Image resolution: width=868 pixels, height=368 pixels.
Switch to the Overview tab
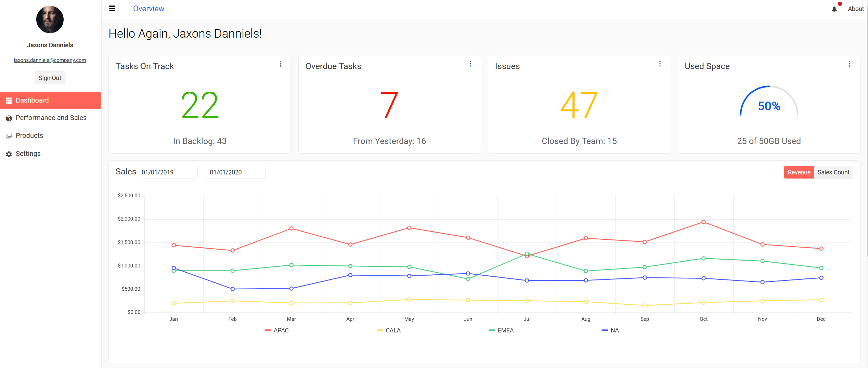point(148,8)
